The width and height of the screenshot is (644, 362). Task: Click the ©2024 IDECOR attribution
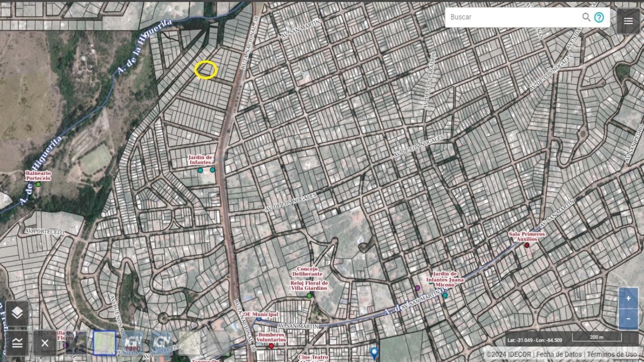509,354
